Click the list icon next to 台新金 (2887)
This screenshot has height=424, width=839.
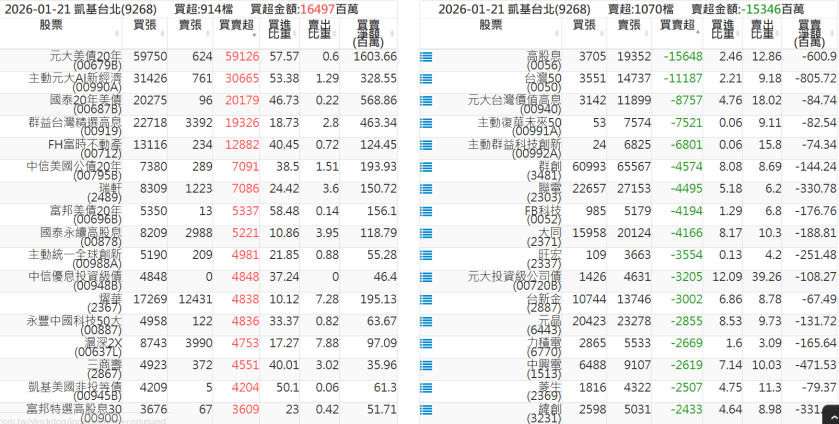[x=426, y=298]
